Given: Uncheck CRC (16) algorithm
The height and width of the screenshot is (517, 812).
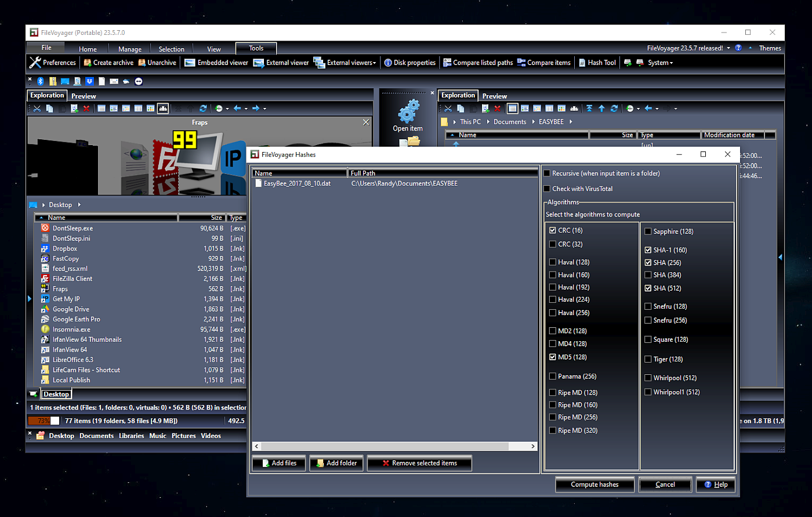Looking at the screenshot, I should pyautogui.click(x=553, y=230).
